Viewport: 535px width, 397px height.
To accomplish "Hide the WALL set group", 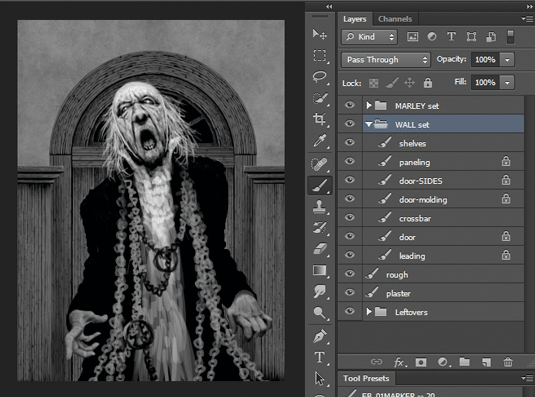I will pos(349,123).
